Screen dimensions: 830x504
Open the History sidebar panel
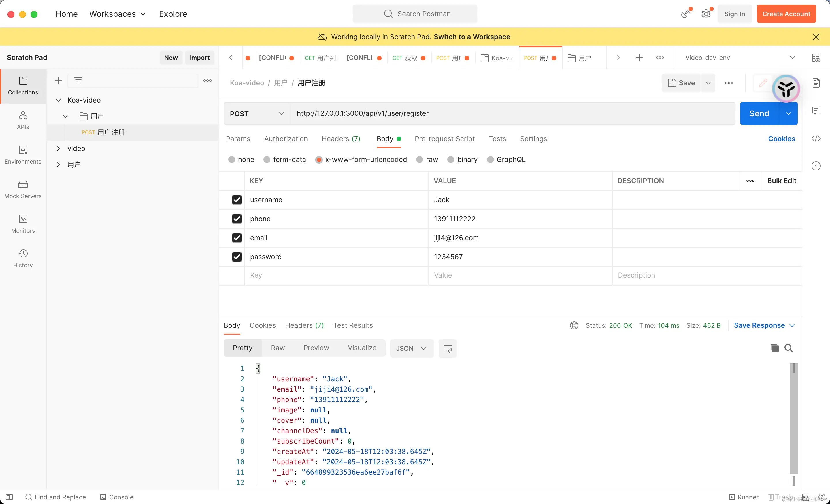click(23, 259)
